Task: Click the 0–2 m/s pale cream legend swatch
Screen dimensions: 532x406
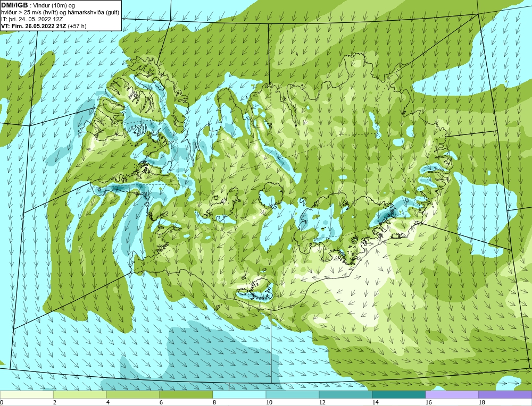Action: pyautogui.click(x=27, y=394)
